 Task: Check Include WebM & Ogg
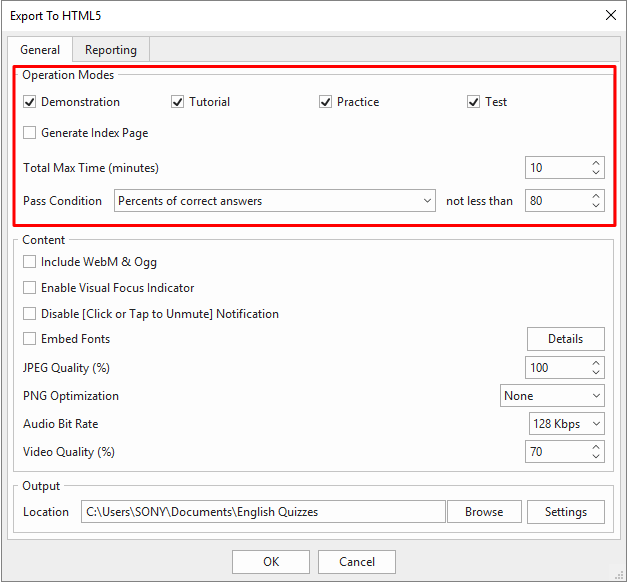[x=30, y=262]
